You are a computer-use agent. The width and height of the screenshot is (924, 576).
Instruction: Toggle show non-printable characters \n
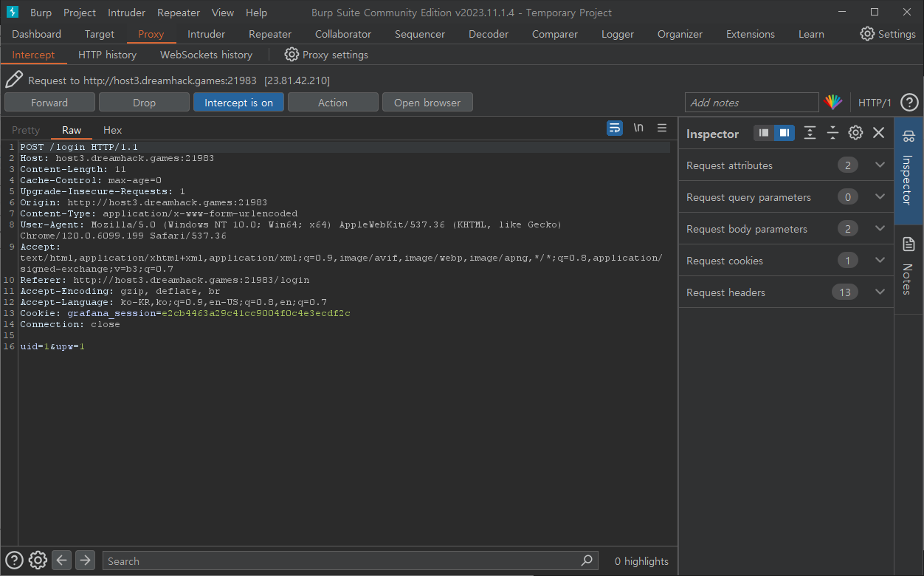[x=638, y=128]
